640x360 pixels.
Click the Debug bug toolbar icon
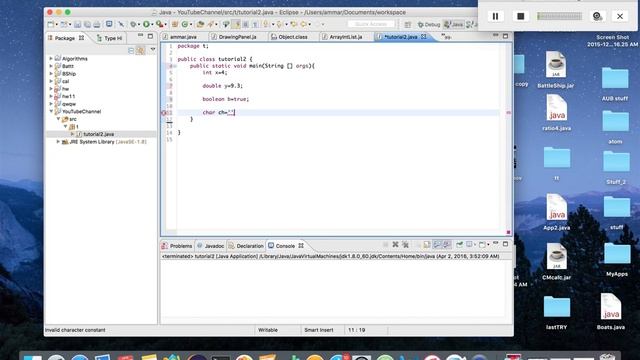tap(133, 24)
